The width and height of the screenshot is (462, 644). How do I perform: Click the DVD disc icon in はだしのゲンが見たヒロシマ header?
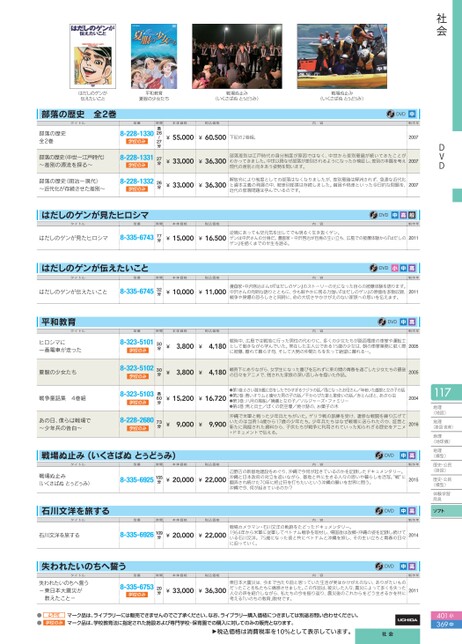(x=373, y=215)
